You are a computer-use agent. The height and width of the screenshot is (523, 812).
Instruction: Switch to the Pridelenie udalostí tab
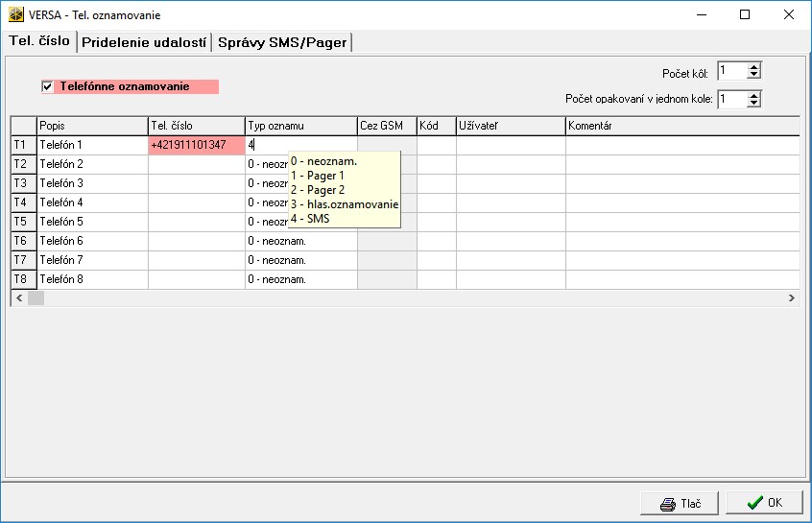pyautogui.click(x=143, y=42)
